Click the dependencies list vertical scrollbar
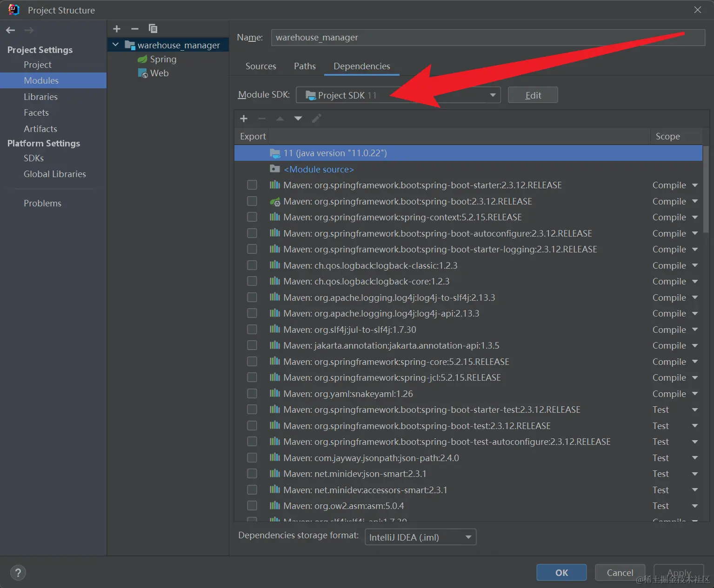 (706, 189)
